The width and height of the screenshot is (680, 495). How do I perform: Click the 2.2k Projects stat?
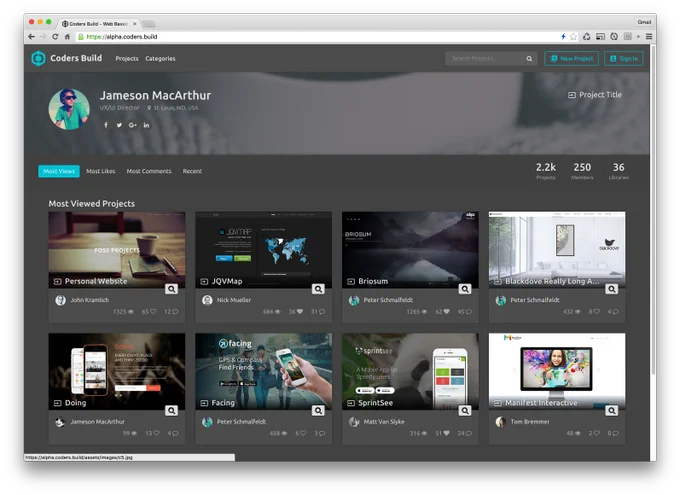click(546, 171)
